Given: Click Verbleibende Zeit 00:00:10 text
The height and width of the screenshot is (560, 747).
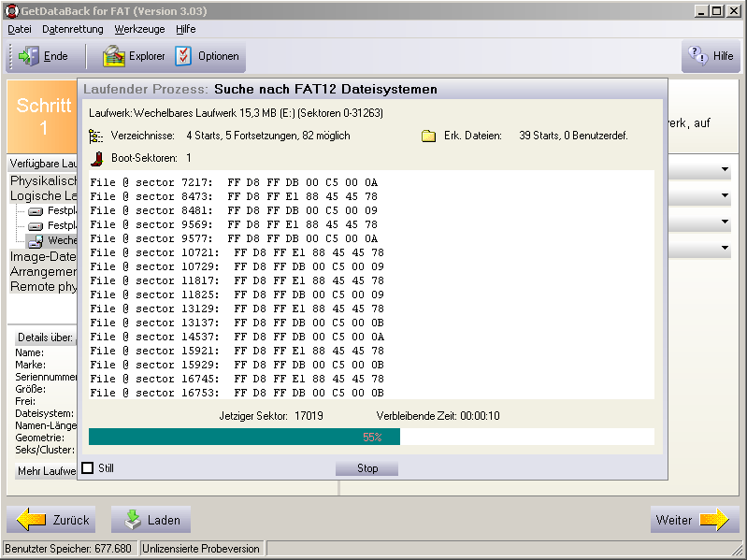Looking at the screenshot, I should 438,416.
